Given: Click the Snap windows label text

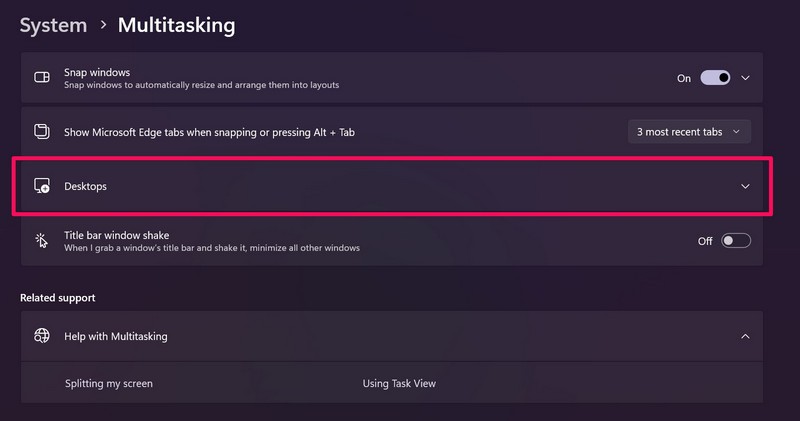Looking at the screenshot, I should [97, 72].
